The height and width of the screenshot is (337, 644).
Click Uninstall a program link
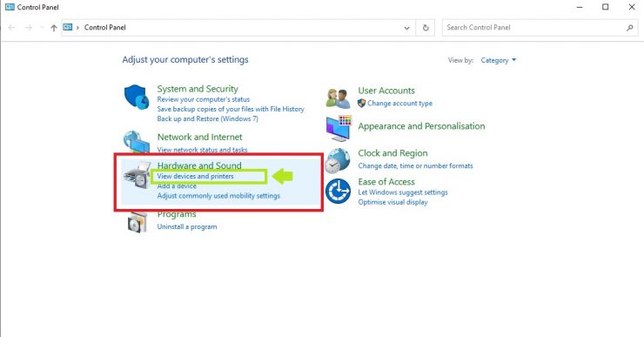[187, 226]
